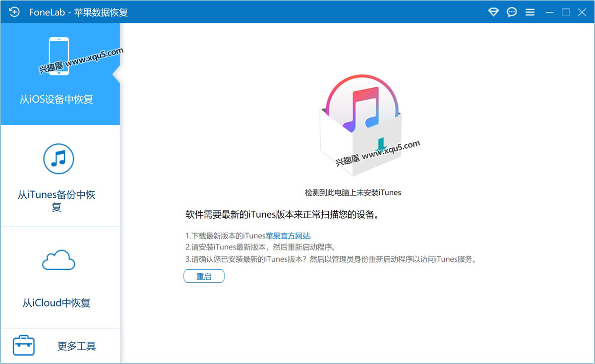The image size is (595, 364).
Task: Click the FoneLab logo icon in title bar
Action: point(14,12)
